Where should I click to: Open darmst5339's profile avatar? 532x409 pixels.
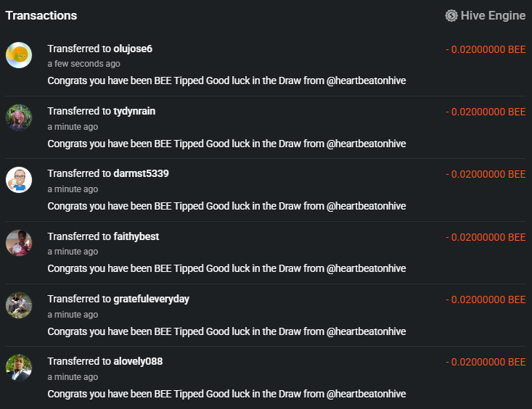[x=19, y=180]
